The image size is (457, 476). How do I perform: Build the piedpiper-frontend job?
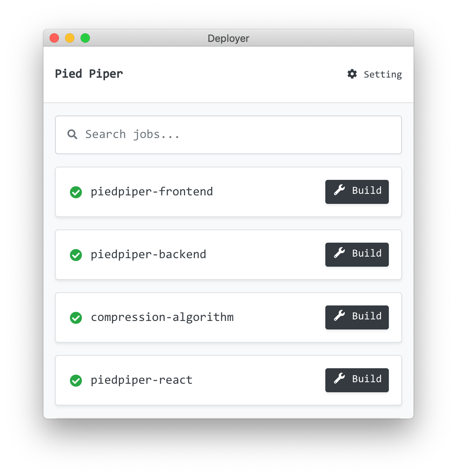[x=356, y=191]
